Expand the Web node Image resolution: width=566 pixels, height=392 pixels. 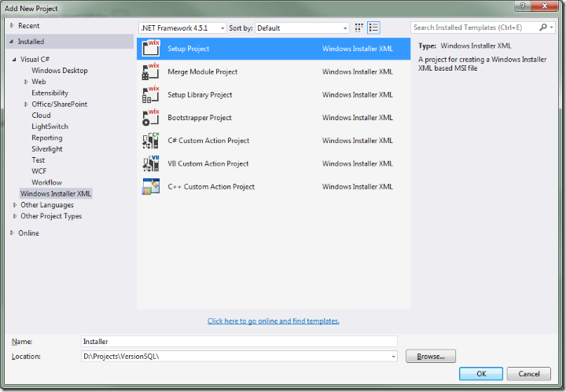click(x=26, y=82)
